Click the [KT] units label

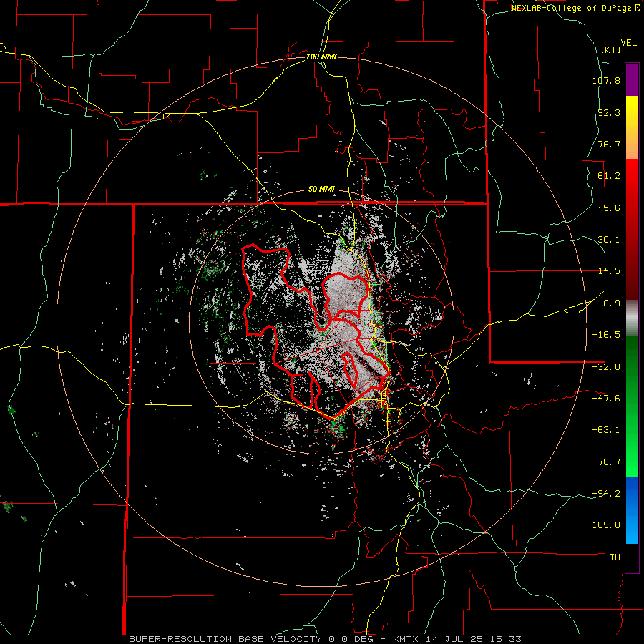point(610,49)
